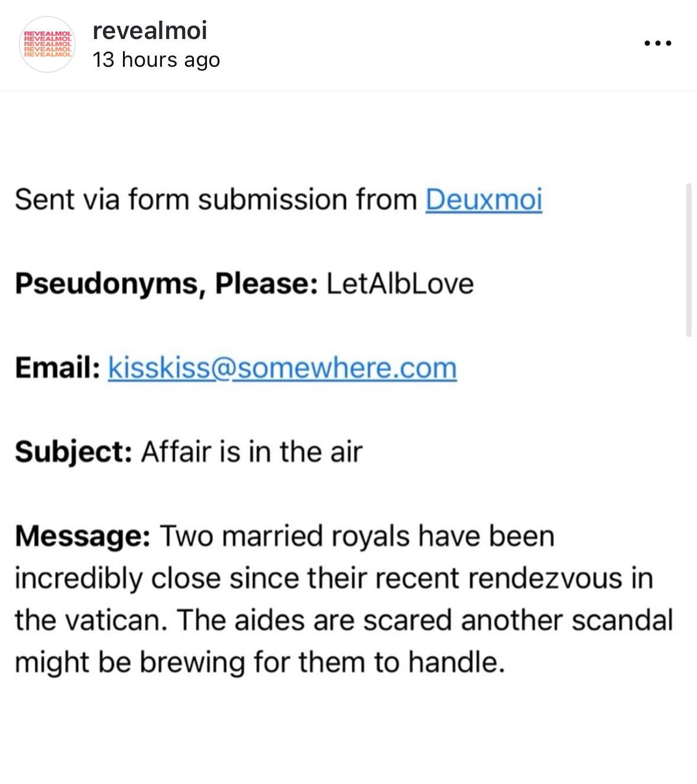Click the subject text 'Affair is in the air'
Viewport: 697px width, 784px height.
[251, 452]
